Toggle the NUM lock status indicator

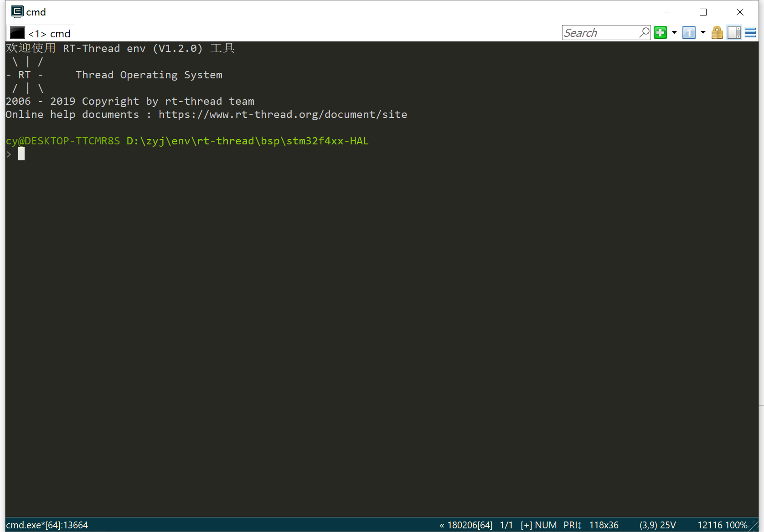(x=546, y=525)
